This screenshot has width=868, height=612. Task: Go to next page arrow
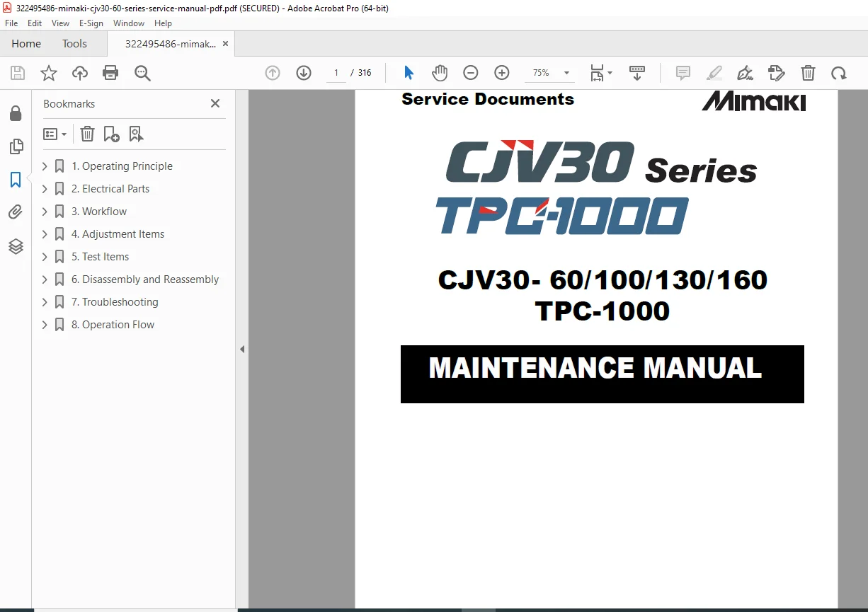(x=304, y=73)
